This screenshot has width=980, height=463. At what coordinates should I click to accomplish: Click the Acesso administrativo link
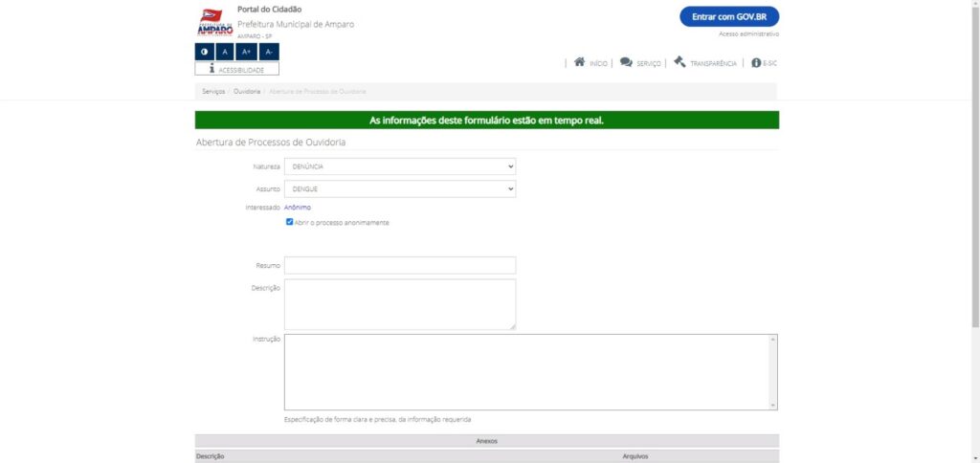(748, 34)
